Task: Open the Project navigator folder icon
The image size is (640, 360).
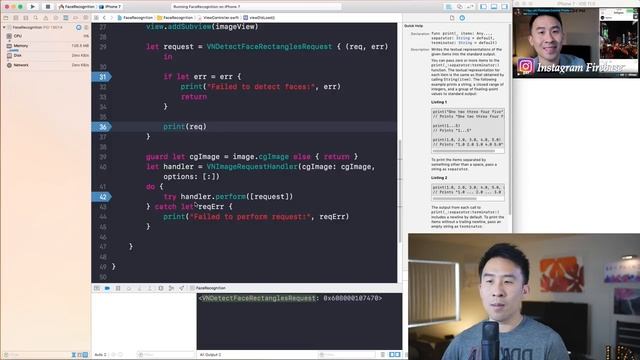Action: (x=6, y=18)
